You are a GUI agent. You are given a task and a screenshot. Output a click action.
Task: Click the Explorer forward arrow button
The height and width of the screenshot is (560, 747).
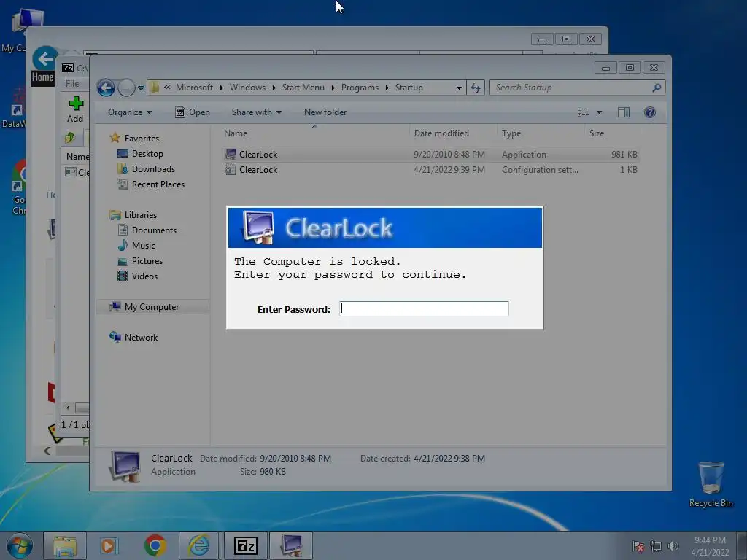point(126,87)
